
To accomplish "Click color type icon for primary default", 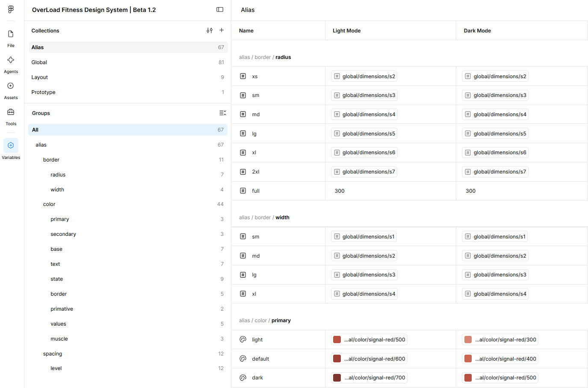I will coord(243,359).
